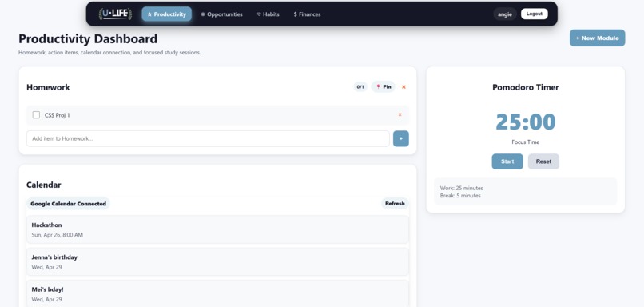This screenshot has width=644, height=307.
Task: Add a new module
Action: (597, 38)
